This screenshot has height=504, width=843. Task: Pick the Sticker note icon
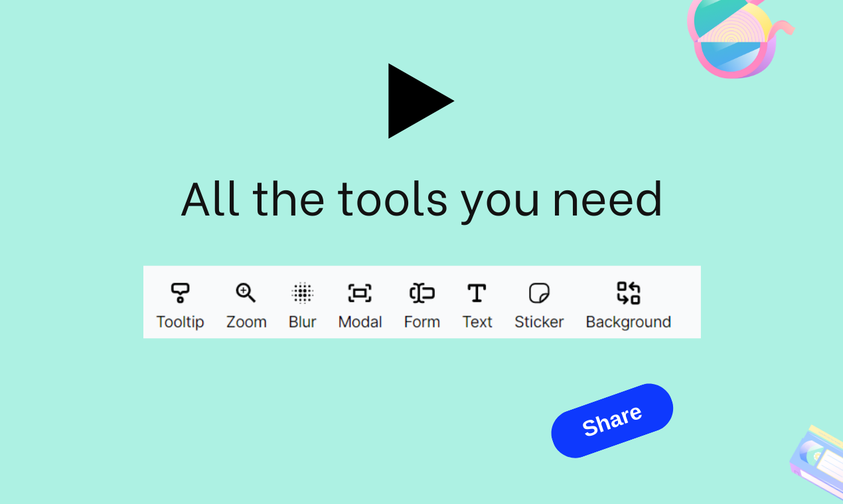click(x=539, y=293)
